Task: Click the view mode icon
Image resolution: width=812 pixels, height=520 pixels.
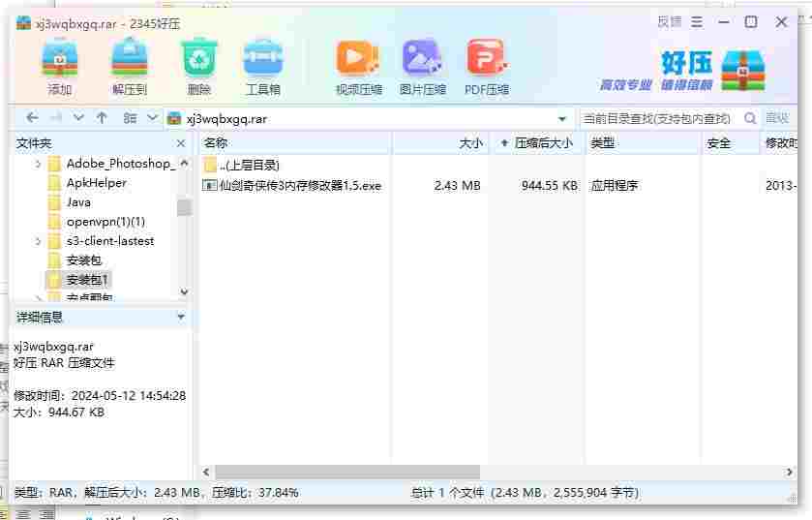Action: tap(130, 118)
